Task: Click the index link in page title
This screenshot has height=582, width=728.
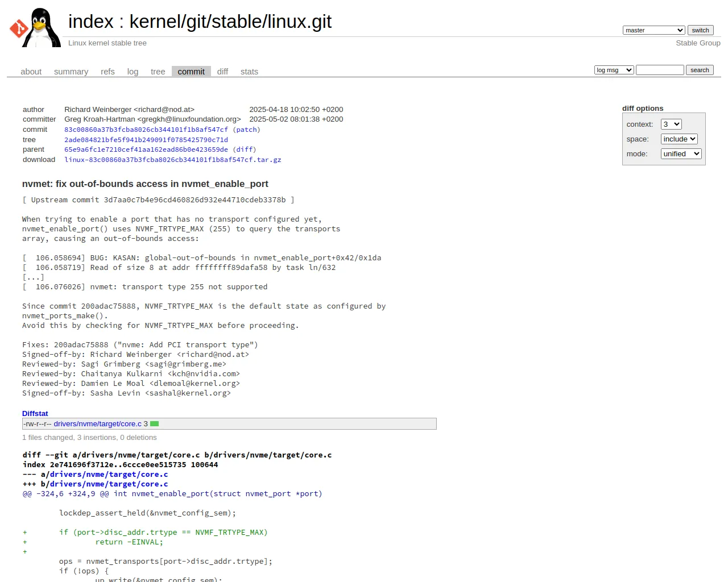Action: click(x=91, y=22)
